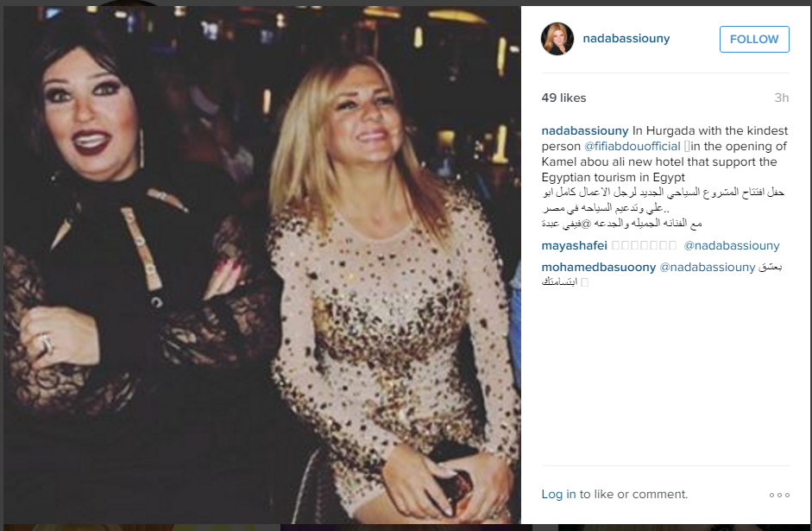
Task: Click the Arabic caption text block
Action: (x=663, y=208)
